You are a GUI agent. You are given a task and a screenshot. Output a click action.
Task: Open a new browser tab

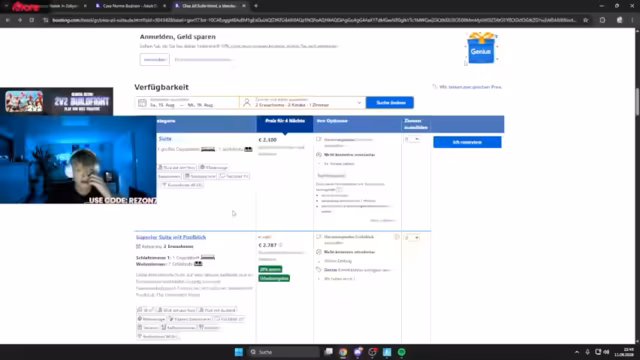256,6
